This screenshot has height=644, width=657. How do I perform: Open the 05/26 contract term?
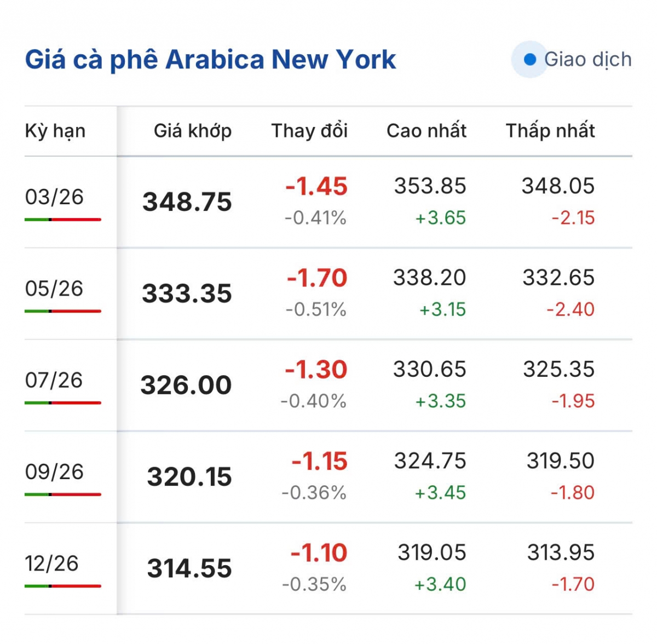pyautogui.click(x=54, y=289)
